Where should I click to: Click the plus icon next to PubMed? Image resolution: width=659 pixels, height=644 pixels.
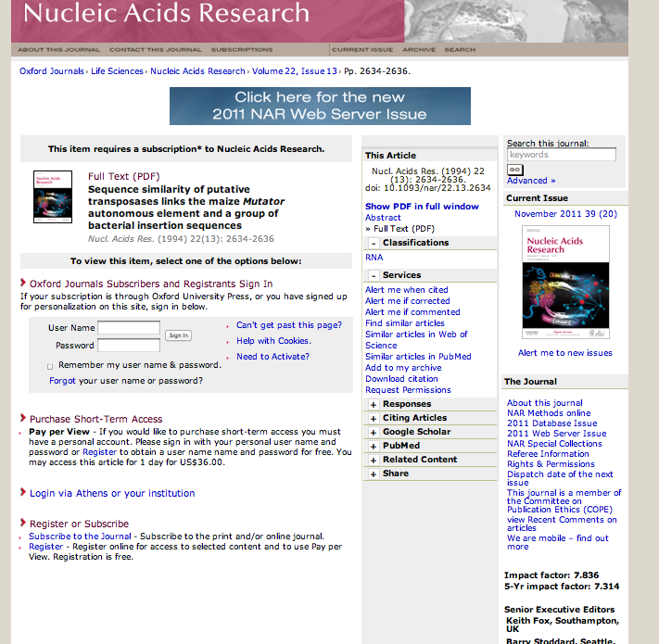373,446
